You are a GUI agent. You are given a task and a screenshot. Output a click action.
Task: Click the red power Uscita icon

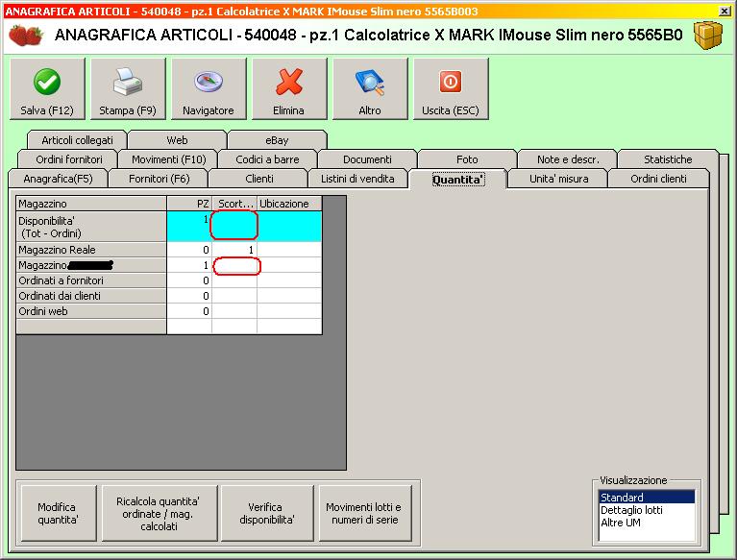tap(451, 82)
